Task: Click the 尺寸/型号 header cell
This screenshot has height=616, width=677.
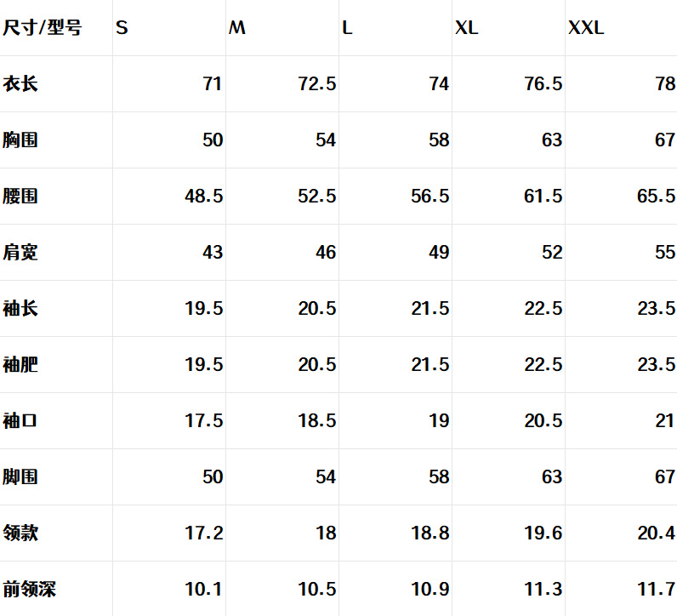Action: tap(43, 28)
